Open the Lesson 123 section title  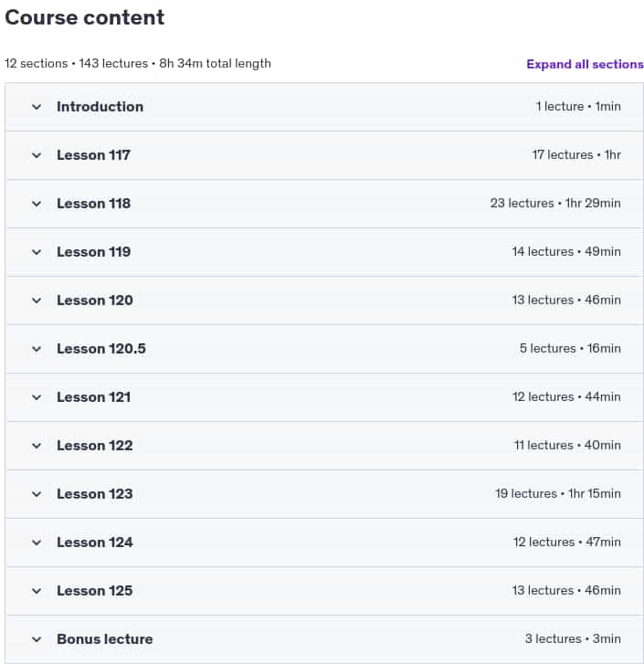tap(95, 494)
